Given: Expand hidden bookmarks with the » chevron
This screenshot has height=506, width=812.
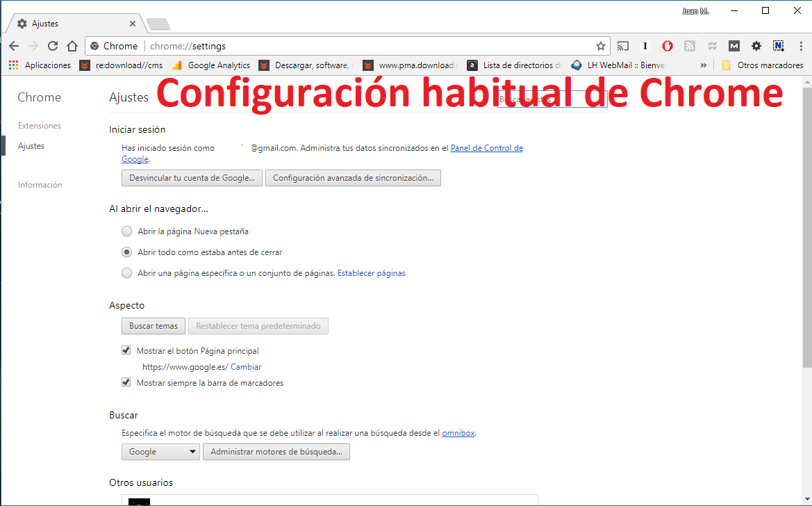Looking at the screenshot, I should [x=703, y=65].
